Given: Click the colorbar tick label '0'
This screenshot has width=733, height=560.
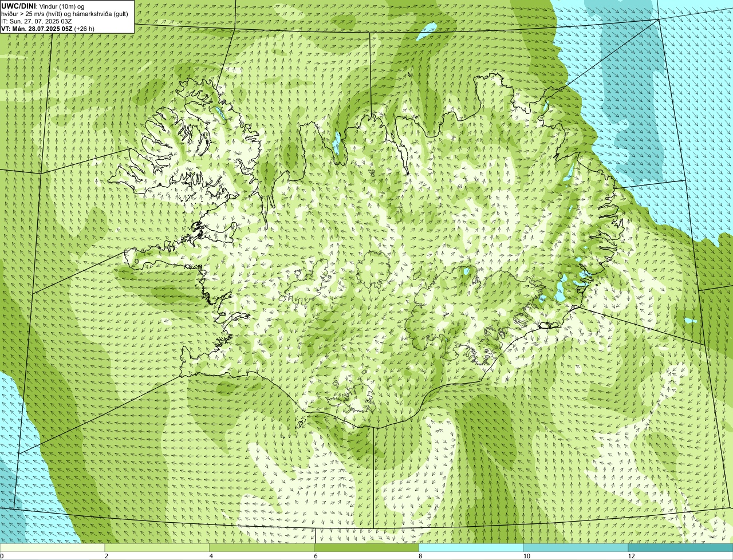Looking at the screenshot, I should point(2,556).
